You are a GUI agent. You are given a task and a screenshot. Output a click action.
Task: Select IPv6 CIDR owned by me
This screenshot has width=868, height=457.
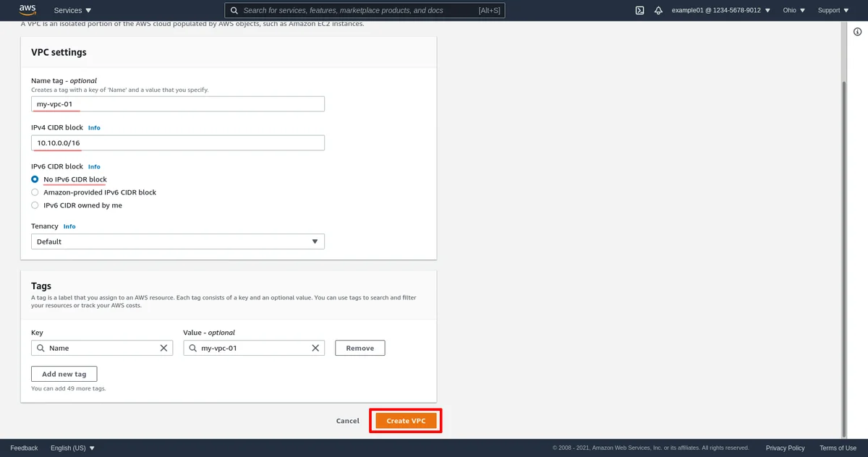(35, 205)
